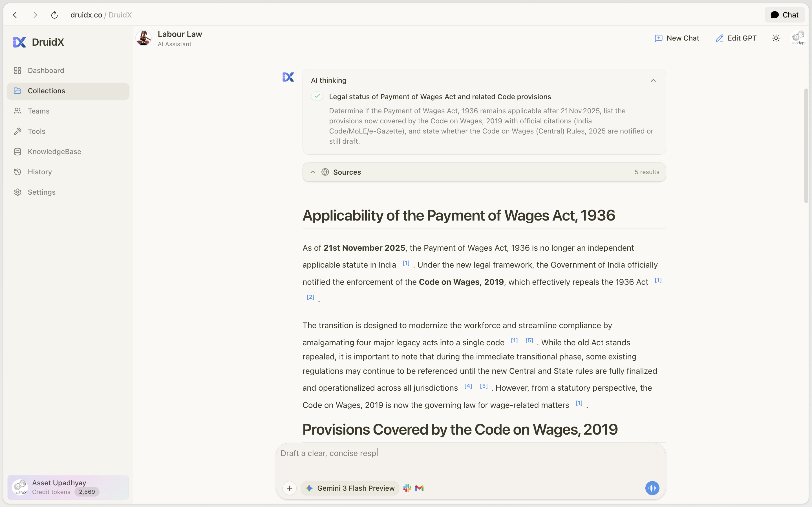Open citation [2] reference link

[310, 297]
